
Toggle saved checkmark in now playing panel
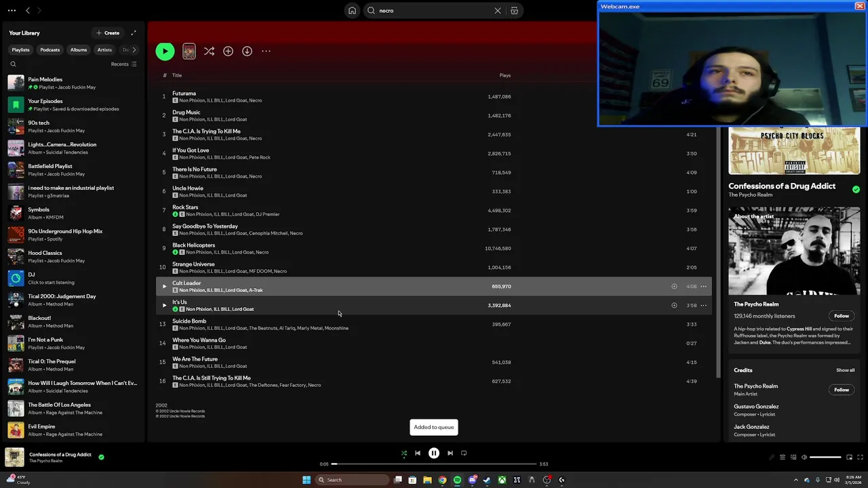coord(856,190)
